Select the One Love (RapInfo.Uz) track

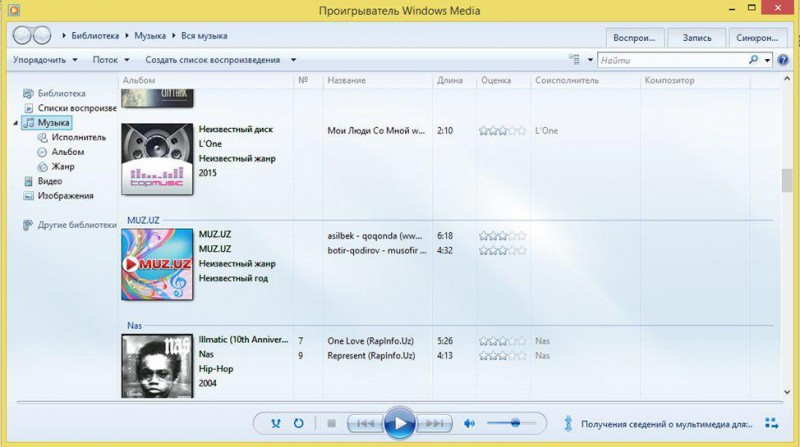click(370, 341)
